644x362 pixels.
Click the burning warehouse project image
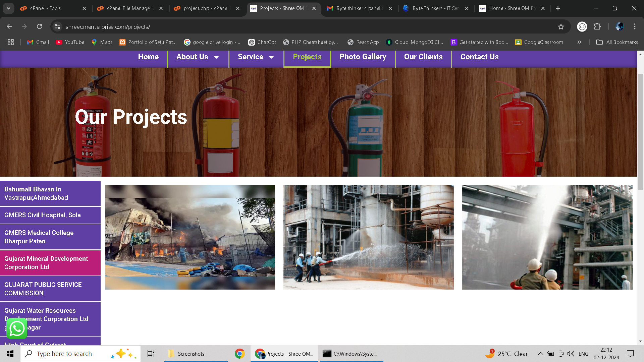(190, 237)
